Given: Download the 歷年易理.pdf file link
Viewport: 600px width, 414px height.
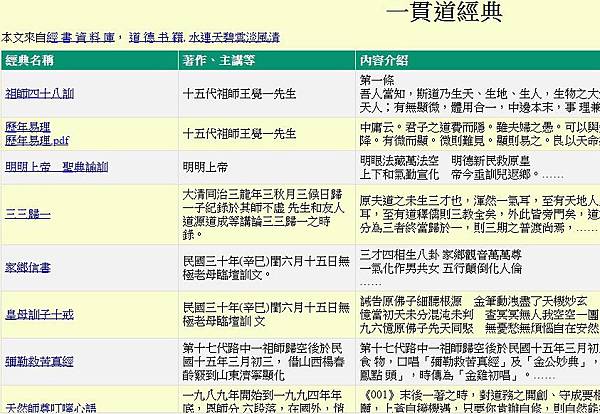Looking at the screenshot, I should tap(37, 140).
